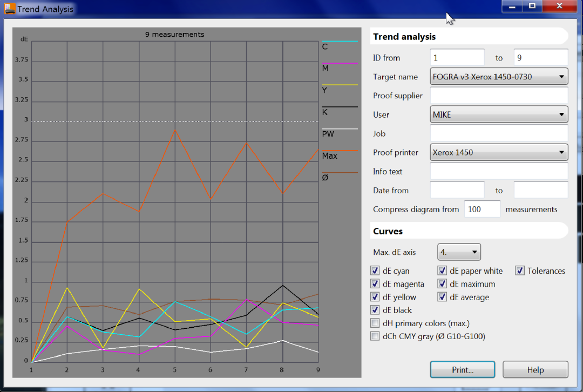Click the Print... button
This screenshot has width=583, height=392.
point(463,370)
